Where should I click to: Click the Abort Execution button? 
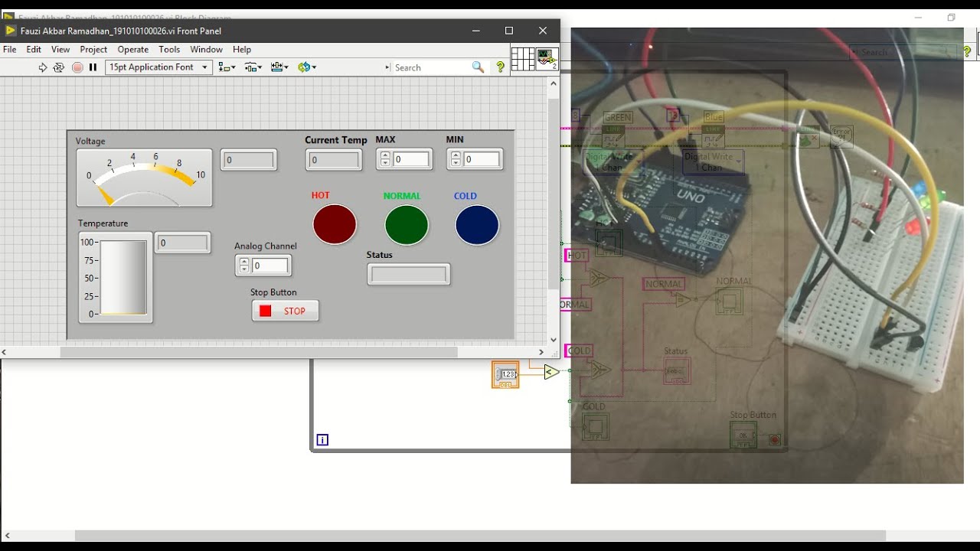(x=77, y=67)
